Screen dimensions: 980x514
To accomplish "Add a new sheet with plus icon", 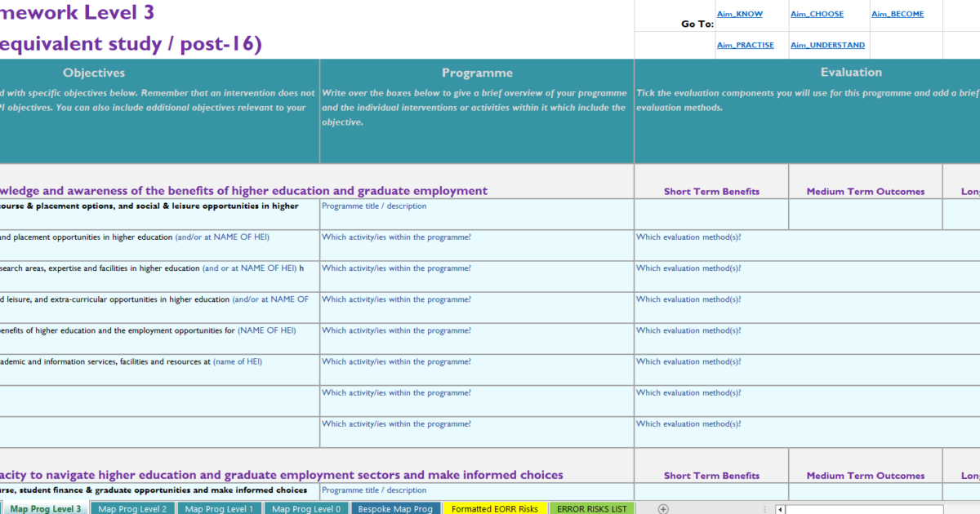I will pyautogui.click(x=663, y=509).
